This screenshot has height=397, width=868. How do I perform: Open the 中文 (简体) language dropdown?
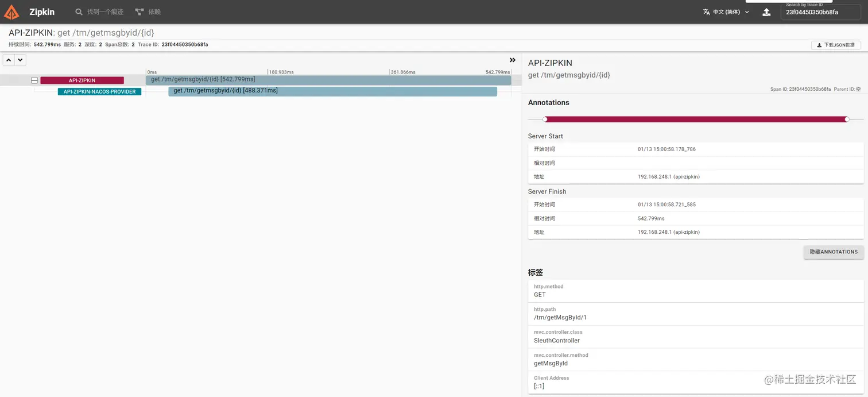pyautogui.click(x=726, y=12)
